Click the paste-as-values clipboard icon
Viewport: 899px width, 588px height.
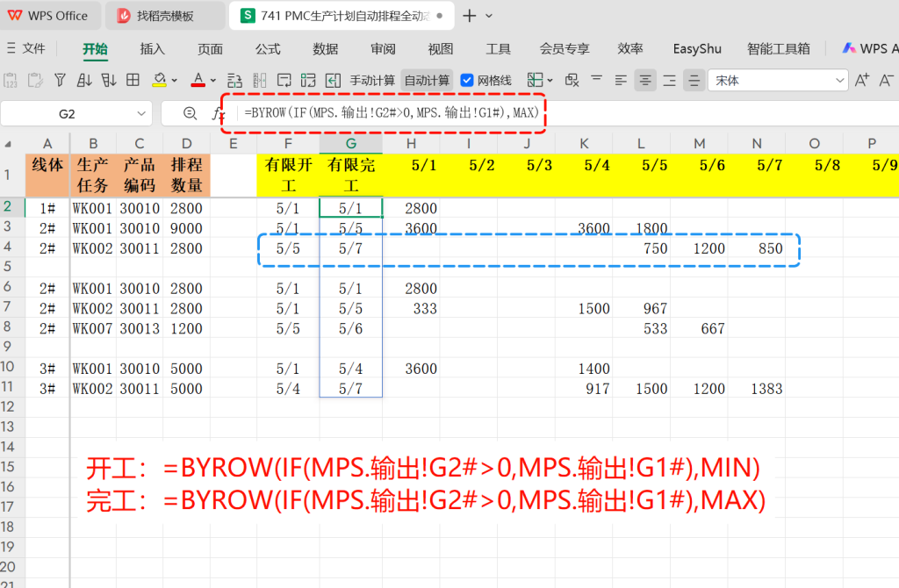click(11, 80)
